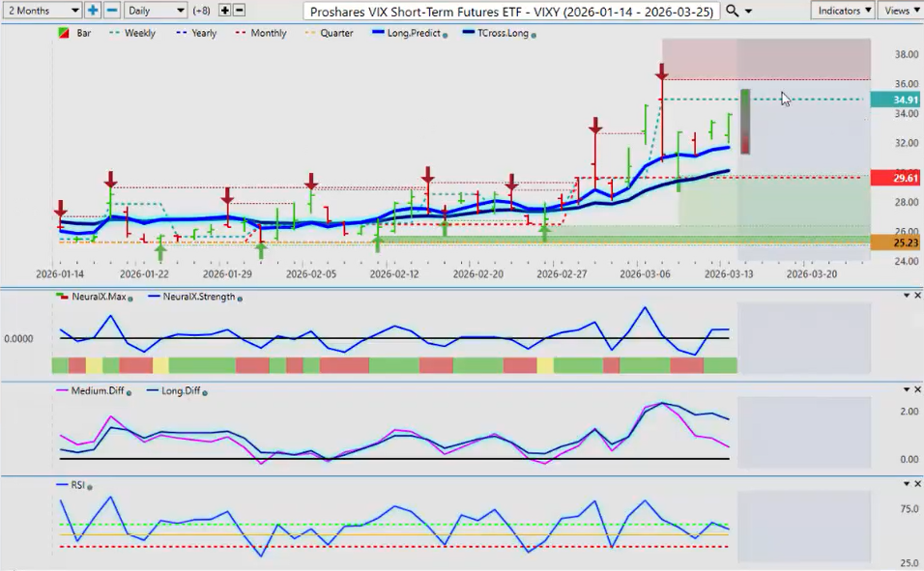Click the black minus bar-offset button
This screenshot has width=924, height=571.
[240, 10]
